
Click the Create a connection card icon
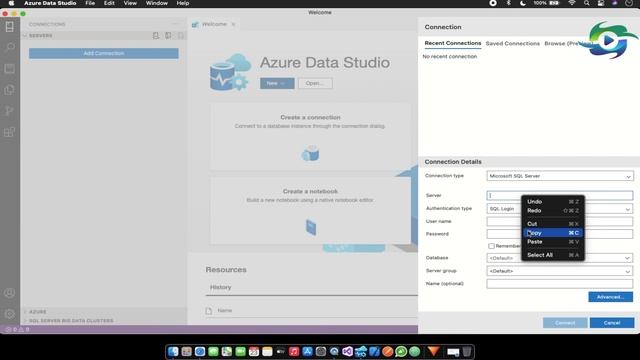click(310, 153)
